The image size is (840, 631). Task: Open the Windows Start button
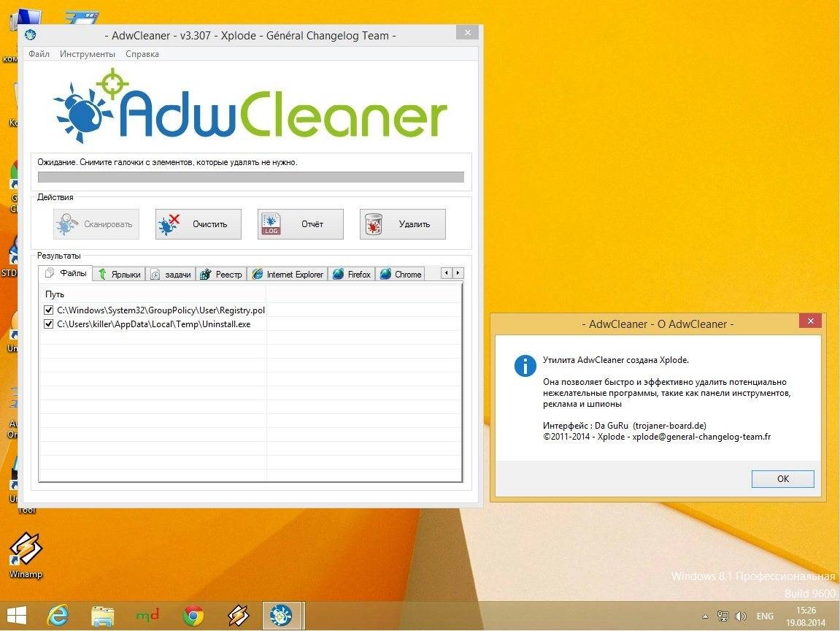click(16, 616)
